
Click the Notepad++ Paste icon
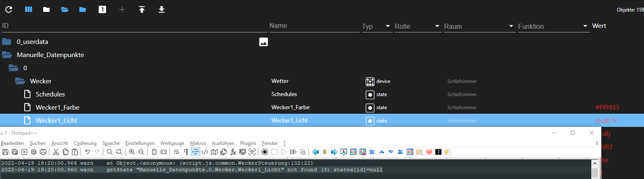click(x=75, y=152)
